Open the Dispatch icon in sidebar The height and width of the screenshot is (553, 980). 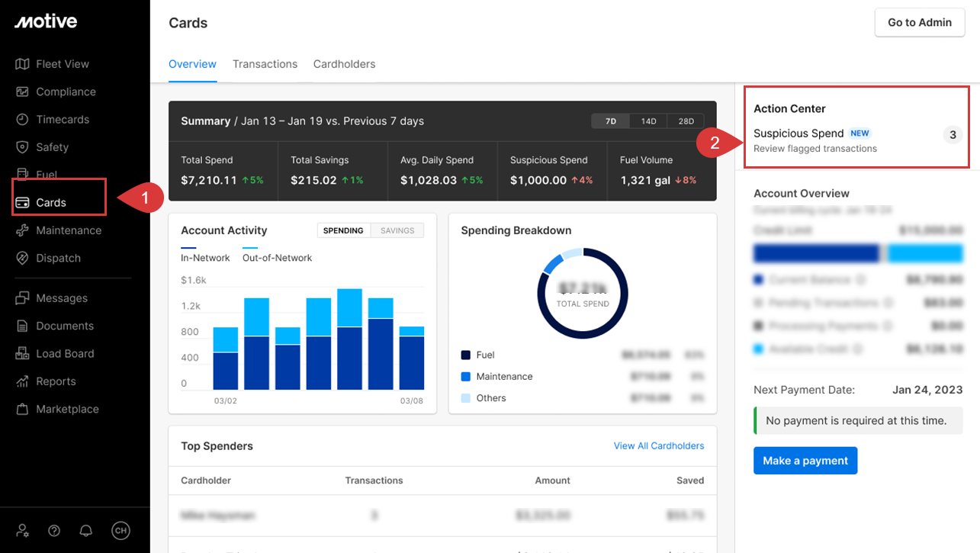[x=22, y=258]
